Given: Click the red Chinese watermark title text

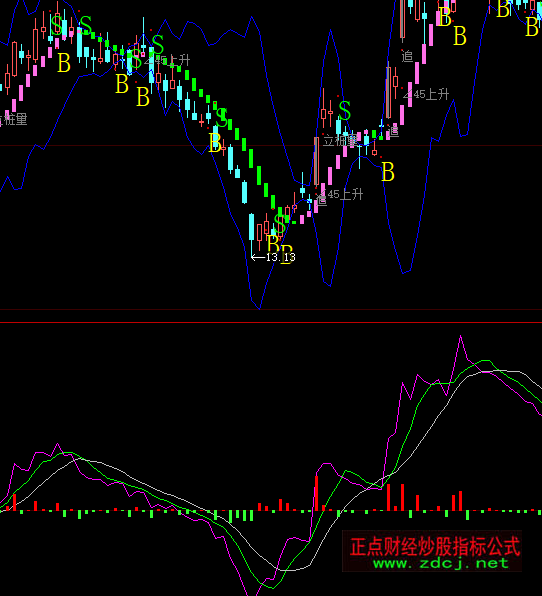Looking at the screenshot, I should pyautogui.click(x=434, y=546).
